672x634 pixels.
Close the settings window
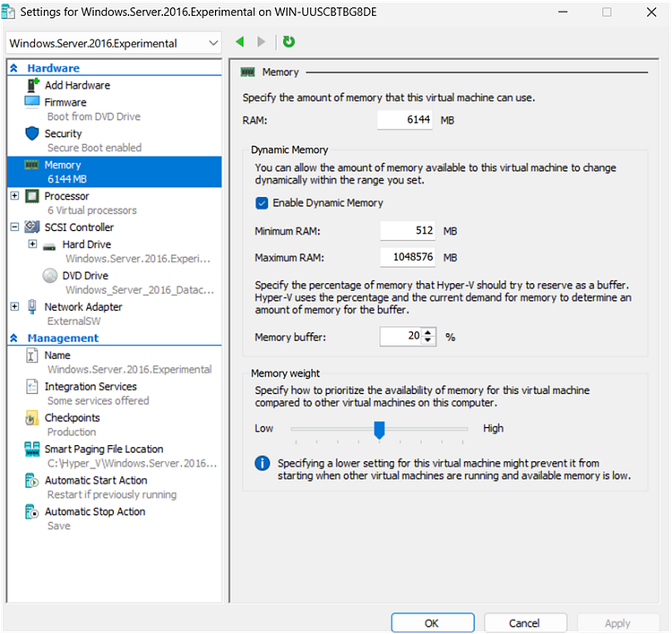[651, 12]
